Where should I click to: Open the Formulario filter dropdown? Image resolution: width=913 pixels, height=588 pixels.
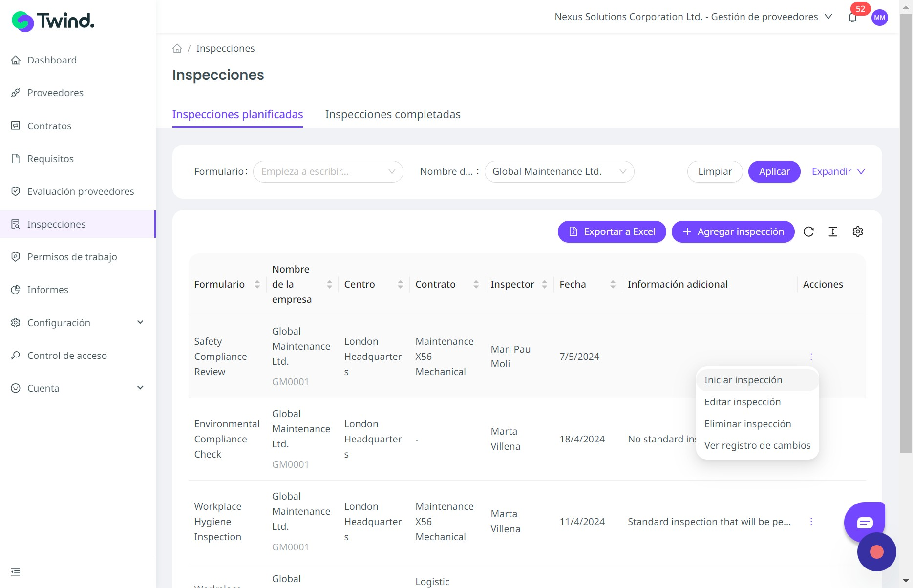point(328,172)
